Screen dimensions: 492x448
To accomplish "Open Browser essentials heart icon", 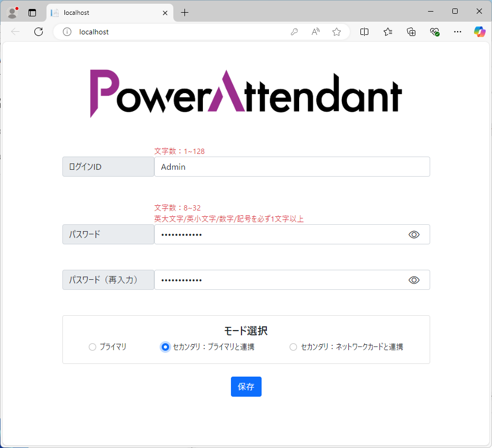I will tap(434, 32).
